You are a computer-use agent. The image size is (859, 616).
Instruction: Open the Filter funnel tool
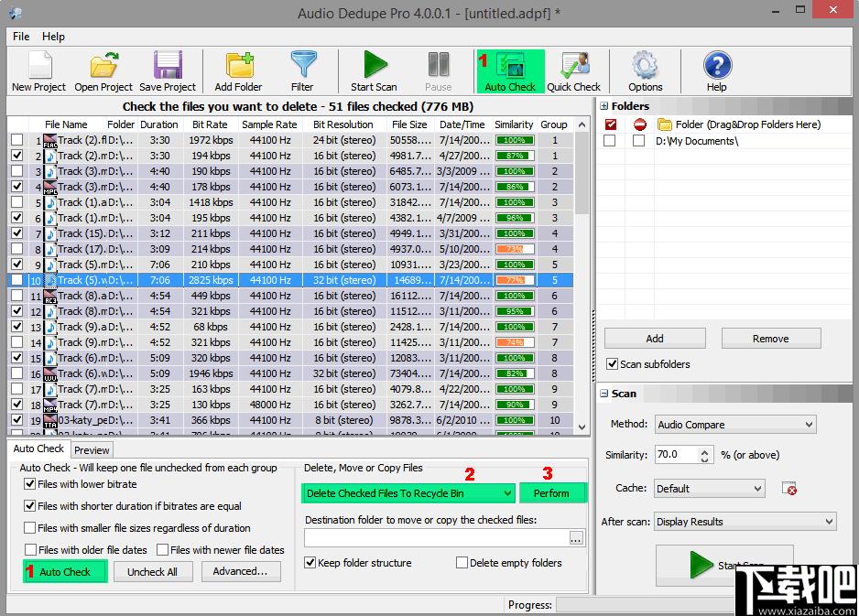pos(302,71)
